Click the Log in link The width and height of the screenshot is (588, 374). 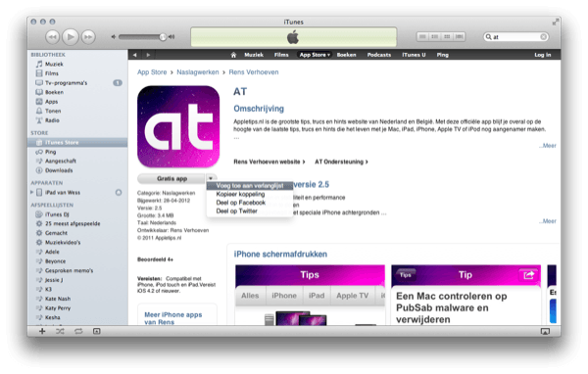click(543, 55)
